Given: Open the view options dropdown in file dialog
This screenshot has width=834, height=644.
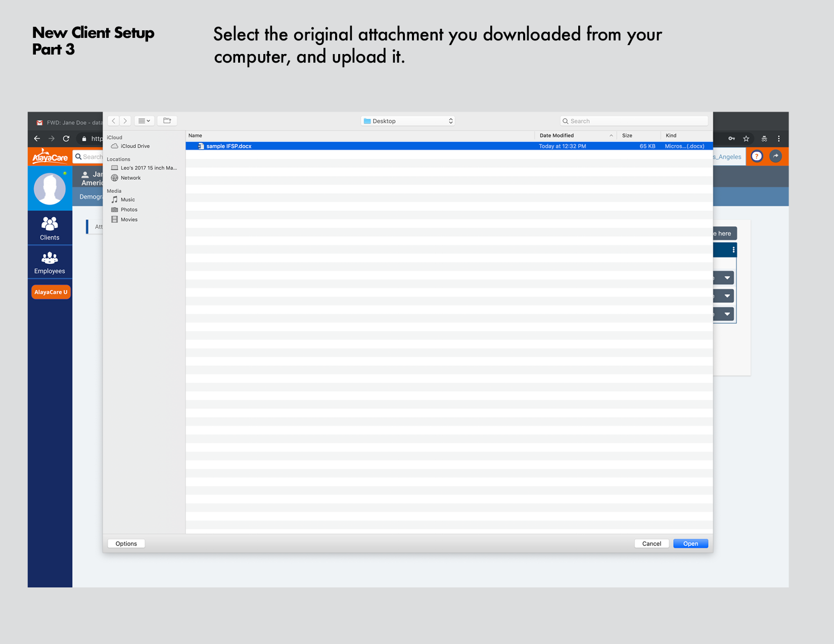Looking at the screenshot, I should (x=144, y=121).
